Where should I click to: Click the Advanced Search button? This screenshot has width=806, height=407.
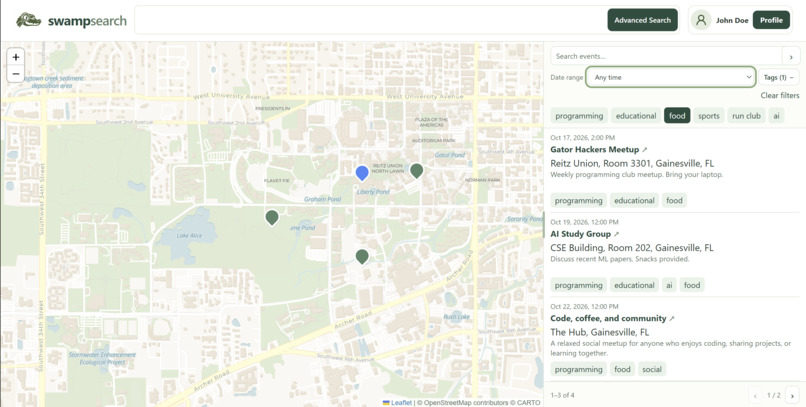[643, 20]
